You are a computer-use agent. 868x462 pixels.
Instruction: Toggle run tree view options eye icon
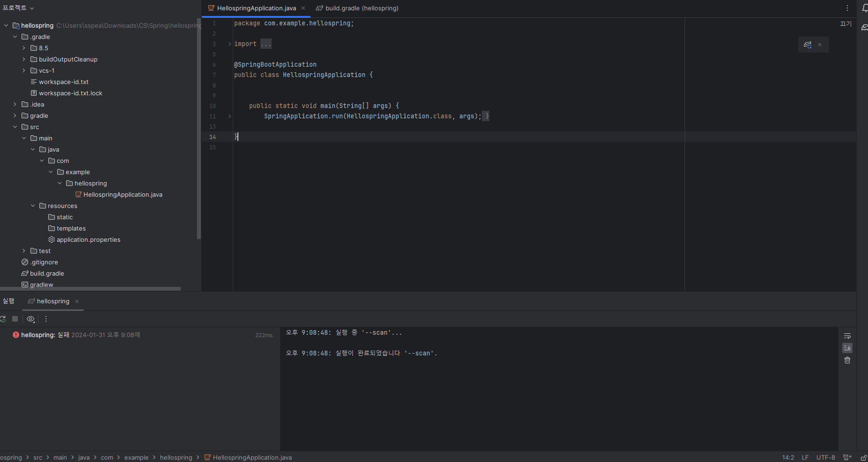[30, 319]
